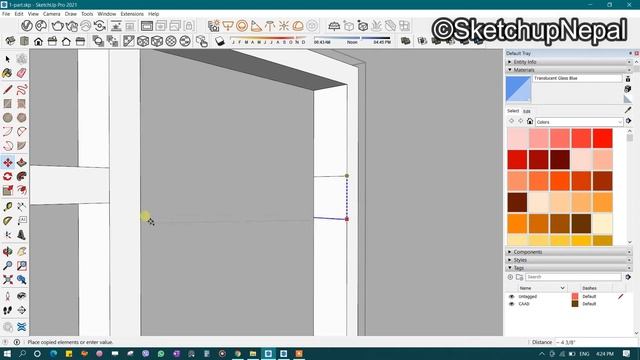Open the File menu

coord(6,14)
